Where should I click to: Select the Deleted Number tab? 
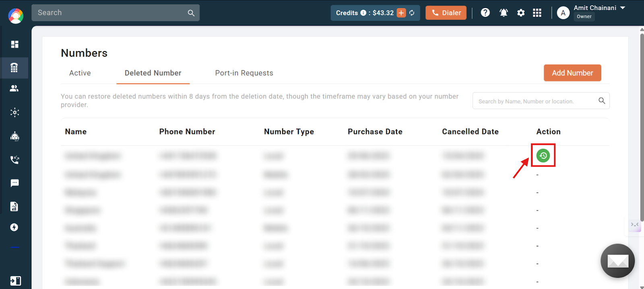(153, 73)
